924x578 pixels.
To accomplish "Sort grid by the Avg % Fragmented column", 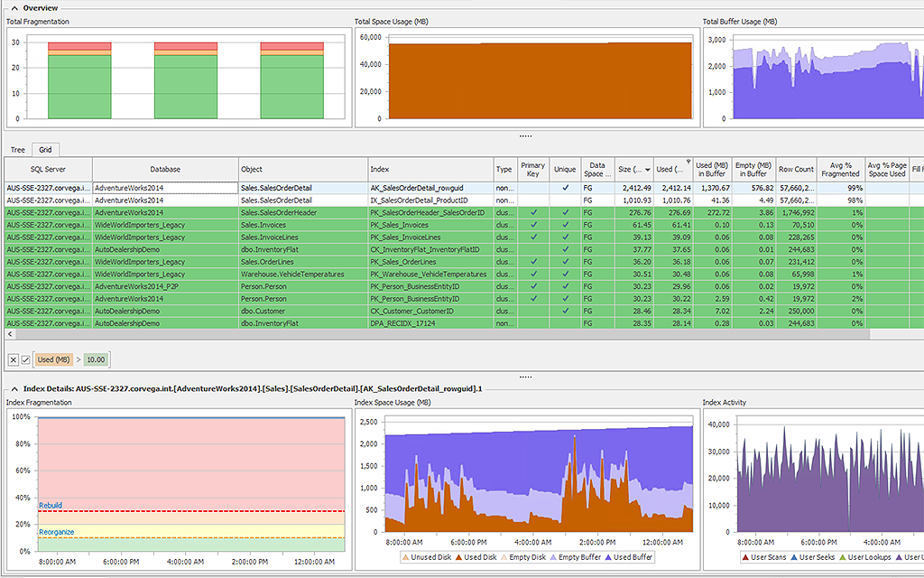I will coord(839,169).
